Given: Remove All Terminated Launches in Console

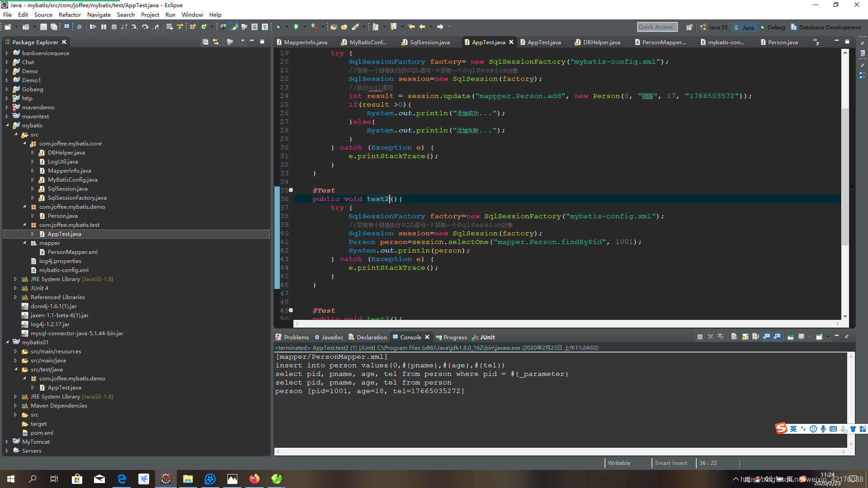Looking at the screenshot, I should 721,337.
